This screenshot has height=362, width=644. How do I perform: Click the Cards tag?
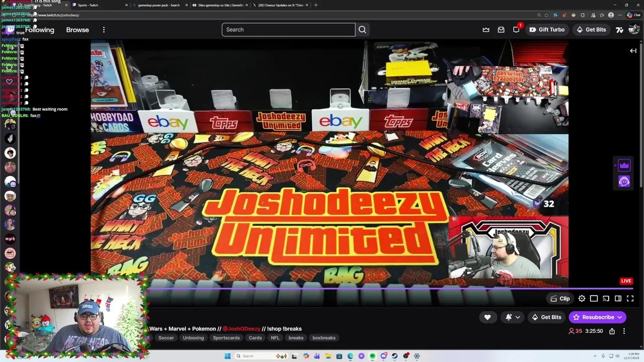click(x=255, y=338)
